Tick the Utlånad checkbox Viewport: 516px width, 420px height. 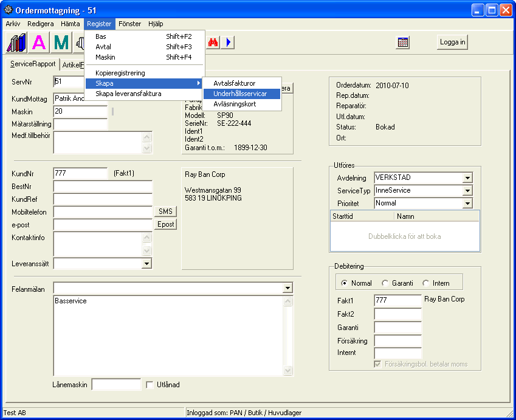150,385
